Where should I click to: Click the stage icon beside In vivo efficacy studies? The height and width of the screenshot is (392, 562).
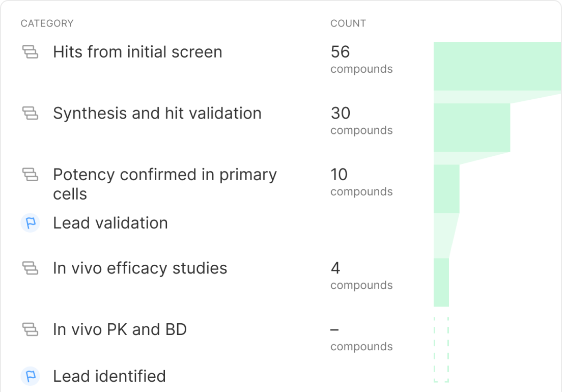pos(30,268)
